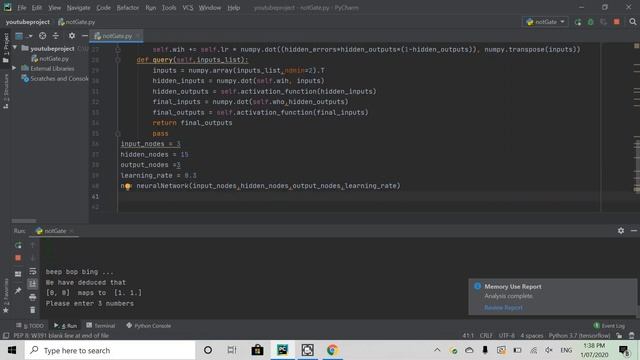This screenshot has height=360, width=640.
Task: Open the Python Console tab
Action: tap(149, 326)
